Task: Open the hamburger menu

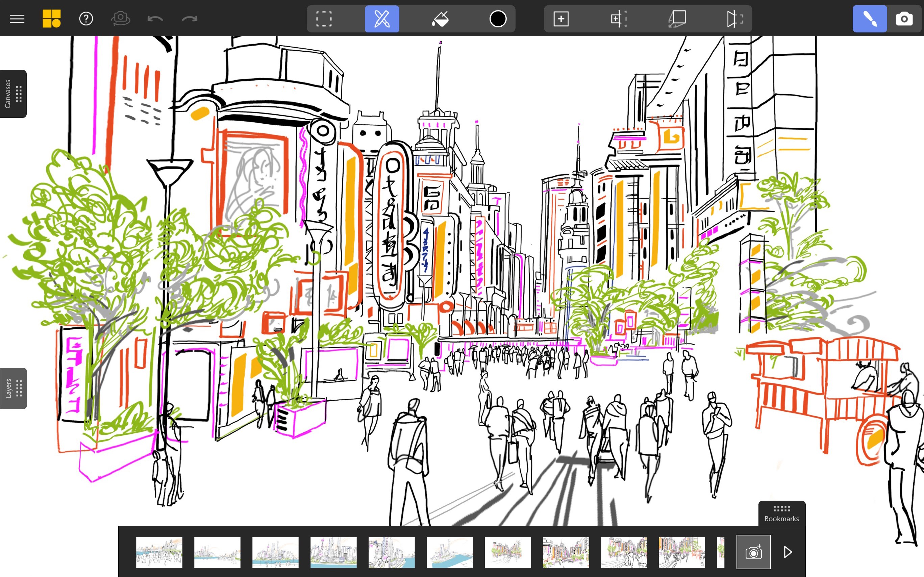Action: pos(17,18)
